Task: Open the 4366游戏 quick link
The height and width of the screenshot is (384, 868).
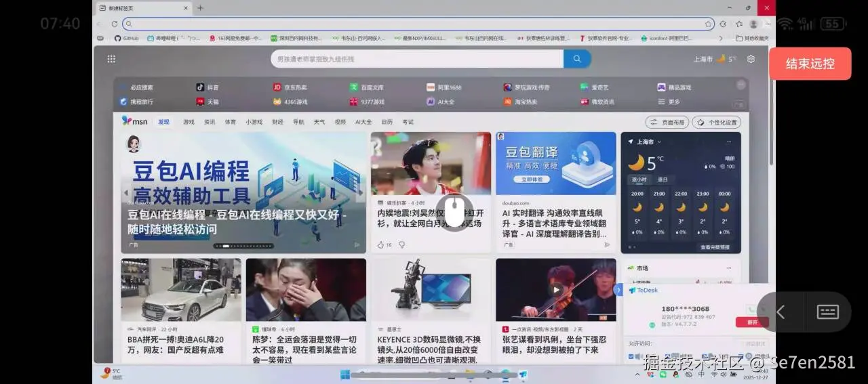Action: point(290,102)
